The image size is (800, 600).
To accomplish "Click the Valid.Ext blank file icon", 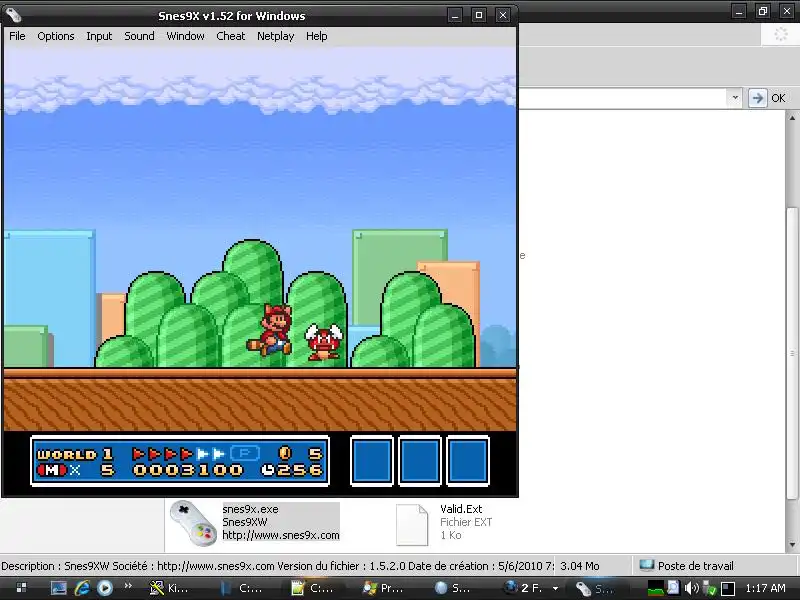I will point(412,524).
